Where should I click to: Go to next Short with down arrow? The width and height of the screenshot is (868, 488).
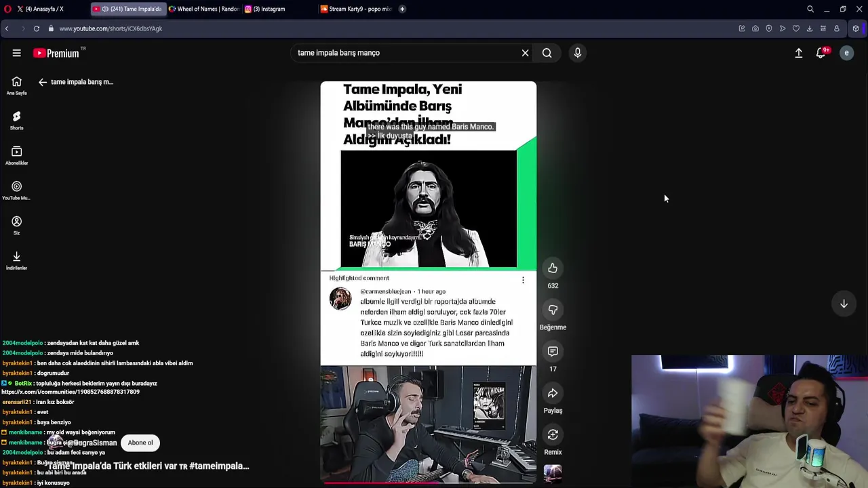[x=844, y=304]
